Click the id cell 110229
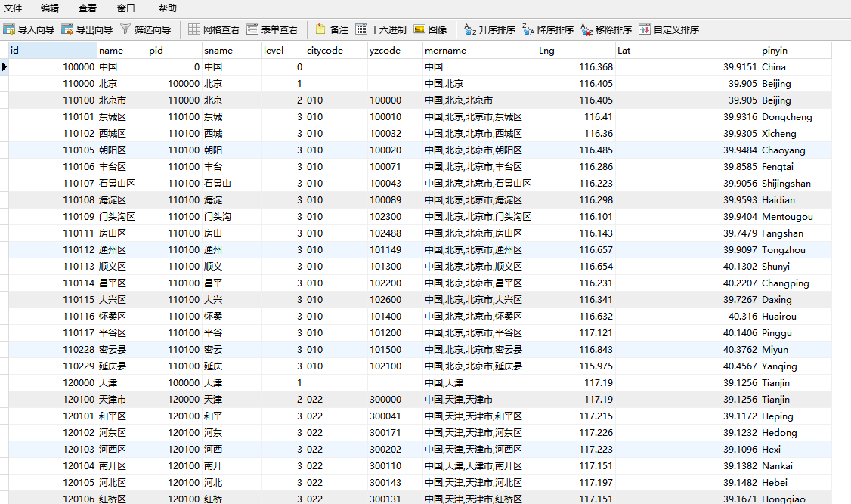 click(53, 366)
